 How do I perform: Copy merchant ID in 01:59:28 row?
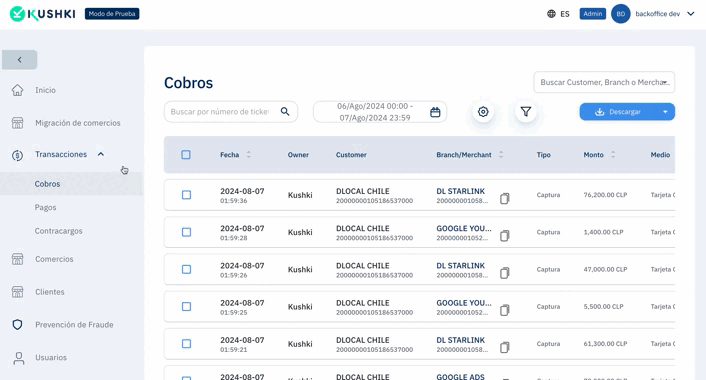(505, 235)
